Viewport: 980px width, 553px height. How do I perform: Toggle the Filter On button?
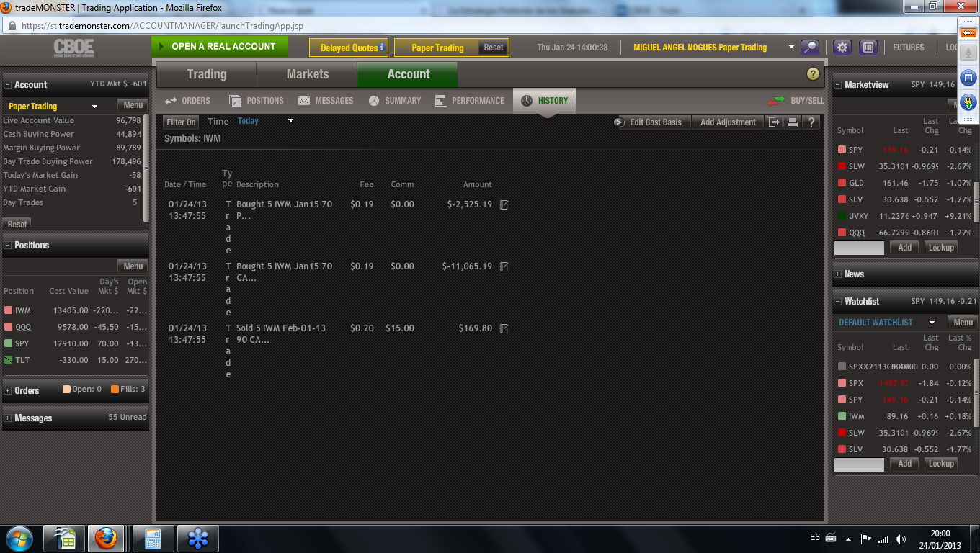181,122
